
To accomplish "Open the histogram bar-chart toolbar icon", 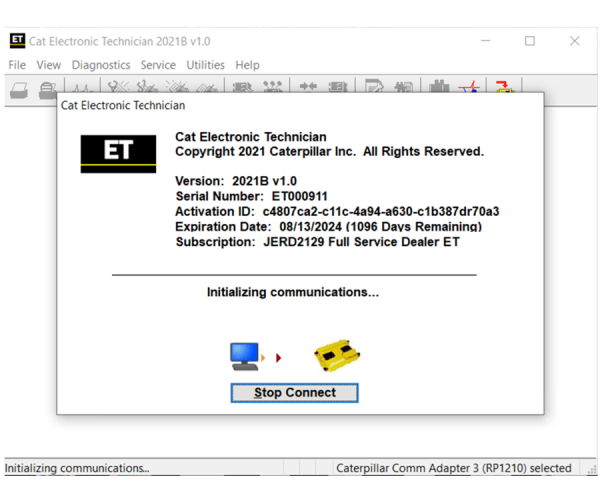I will click(439, 86).
